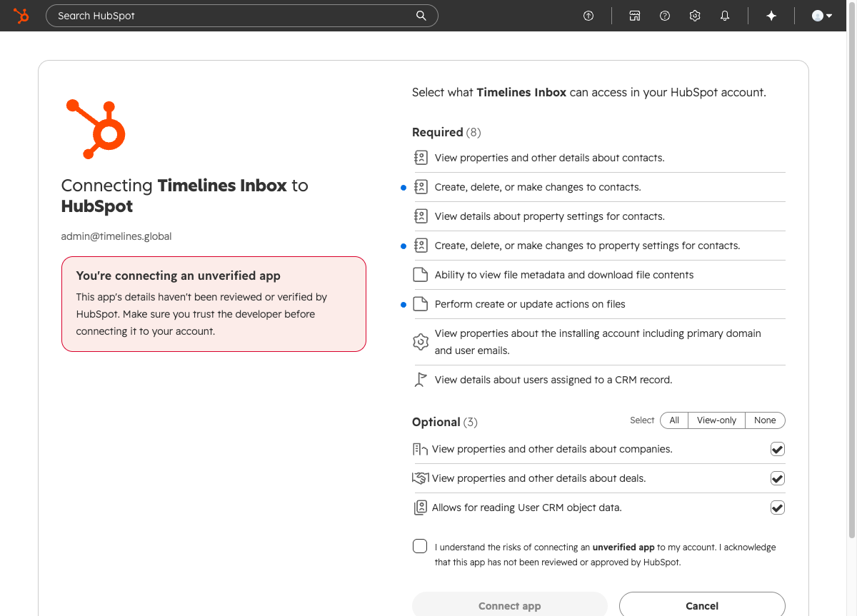Select View-only optional permissions
Viewport: 857px width, 616px height.
(716, 420)
